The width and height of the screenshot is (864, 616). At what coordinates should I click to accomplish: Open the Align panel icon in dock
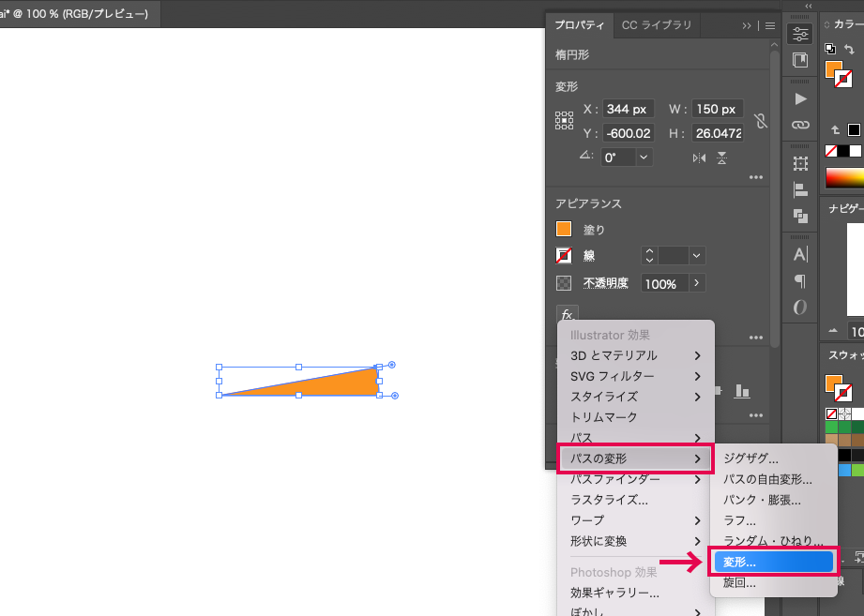pos(800,189)
